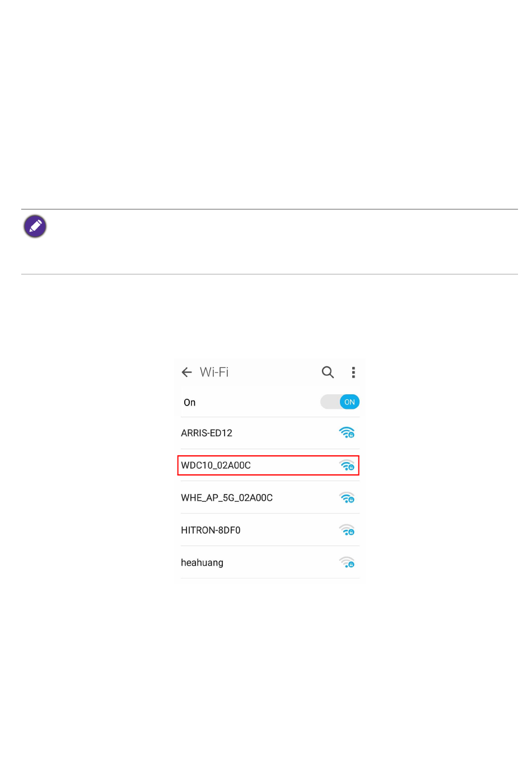The width and height of the screenshot is (532, 783).
Task: Open the Wi-Fi search magnifier icon
Action: (328, 372)
